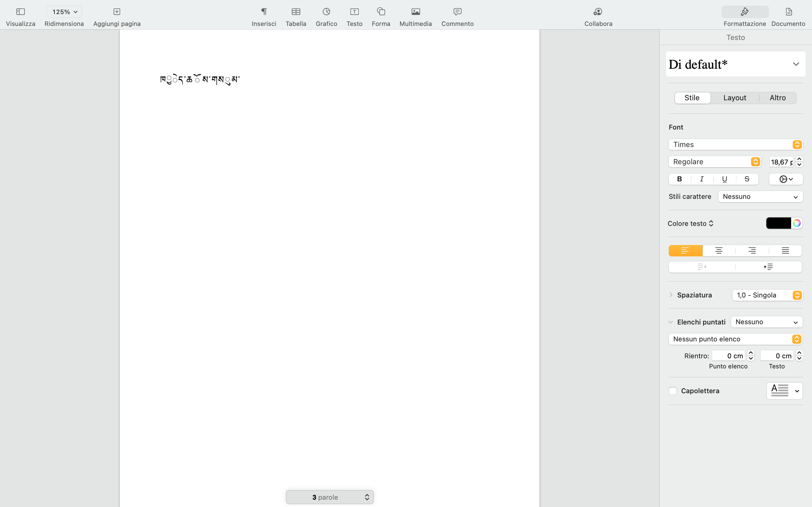Toggle bold formatting
The width and height of the screenshot is (812, 507).
pos(679,179)
